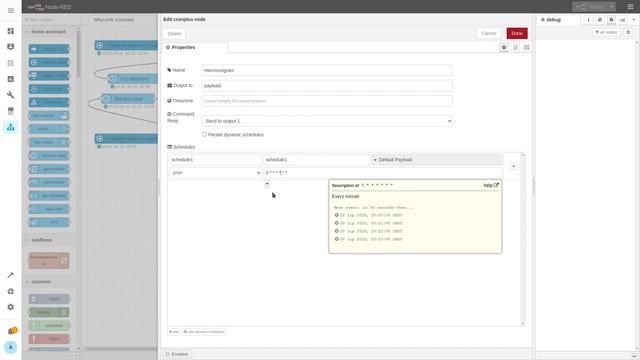Show the chart icon in the right sidebar
The height and width of the screenshot is (360, 640).
point(622,20)
